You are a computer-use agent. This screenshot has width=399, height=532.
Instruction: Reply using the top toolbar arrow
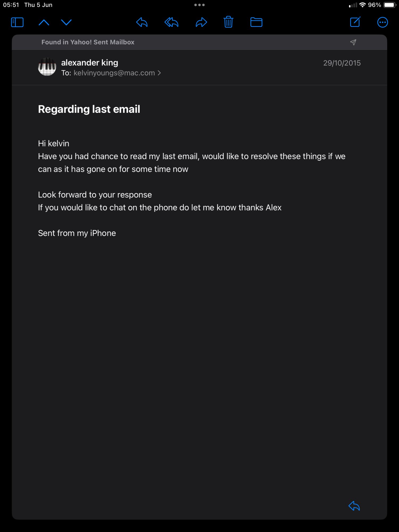pyautogui.click(x=142, y=22)
